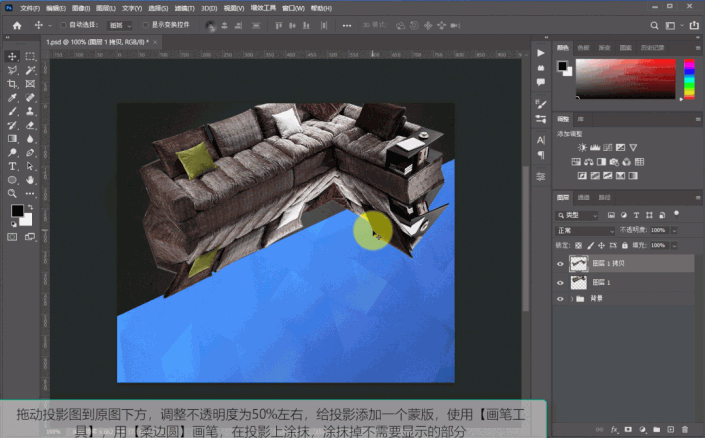Select the Eraser tool
This screenshot has height=438, width=705.
tap(30, 125)
